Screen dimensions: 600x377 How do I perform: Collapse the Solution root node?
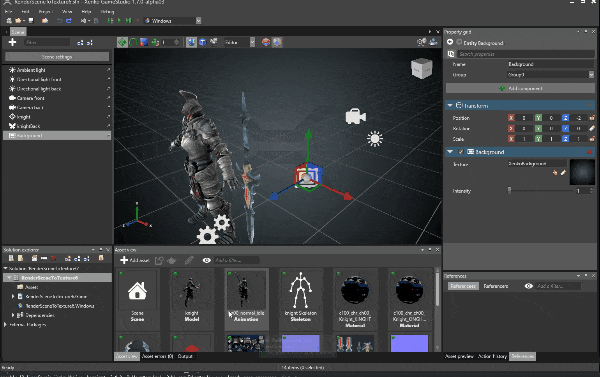pyautogui.click(x=5, y=268)
